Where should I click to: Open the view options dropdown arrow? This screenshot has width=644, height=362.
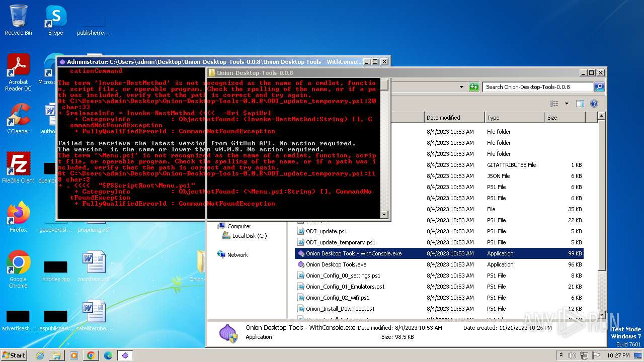point(567,104)
